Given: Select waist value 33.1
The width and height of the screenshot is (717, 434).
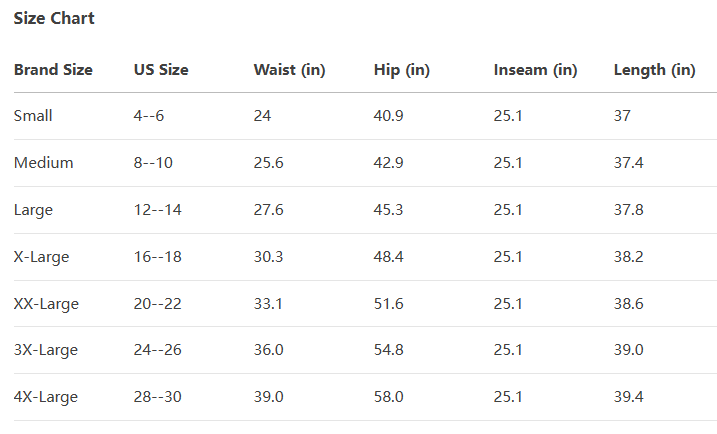Looking at the screenshot, I should tap(268, 304).
